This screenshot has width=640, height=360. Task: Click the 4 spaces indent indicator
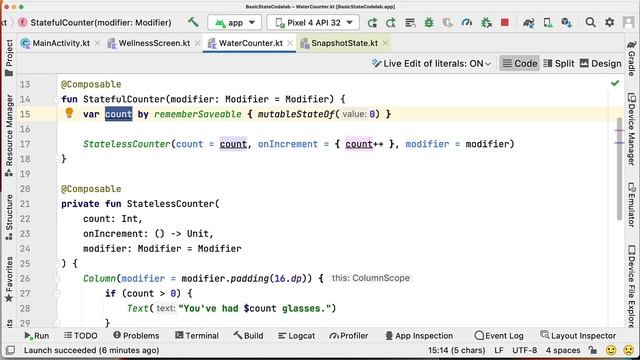563,350
